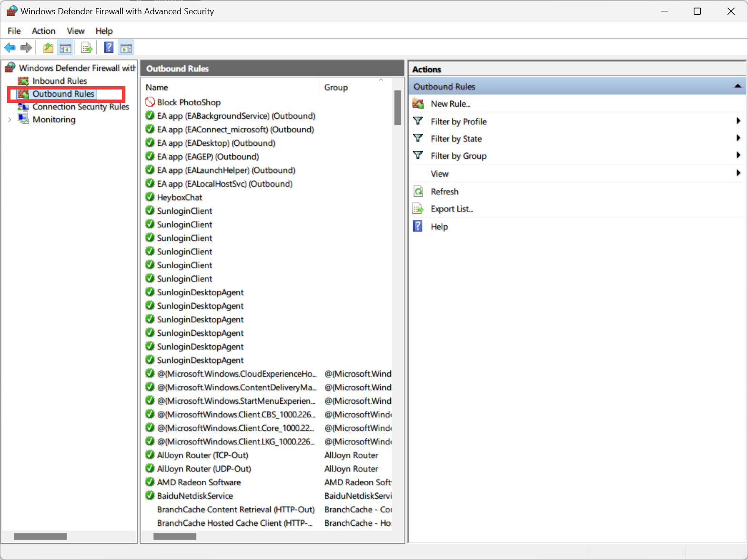The height and width of the screenshot is (560, 748).
Task: Click Refresh text in the Actions pane
Action: [445, 191]
